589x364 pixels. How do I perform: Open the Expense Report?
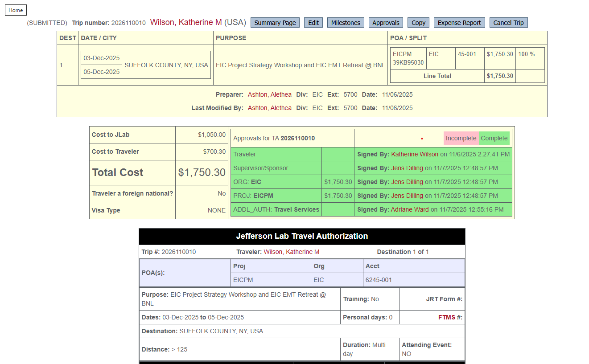(x=459, y=23)
